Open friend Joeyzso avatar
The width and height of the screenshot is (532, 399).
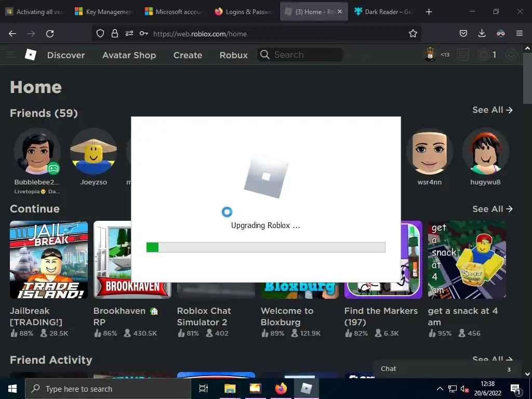pos(94,151)
